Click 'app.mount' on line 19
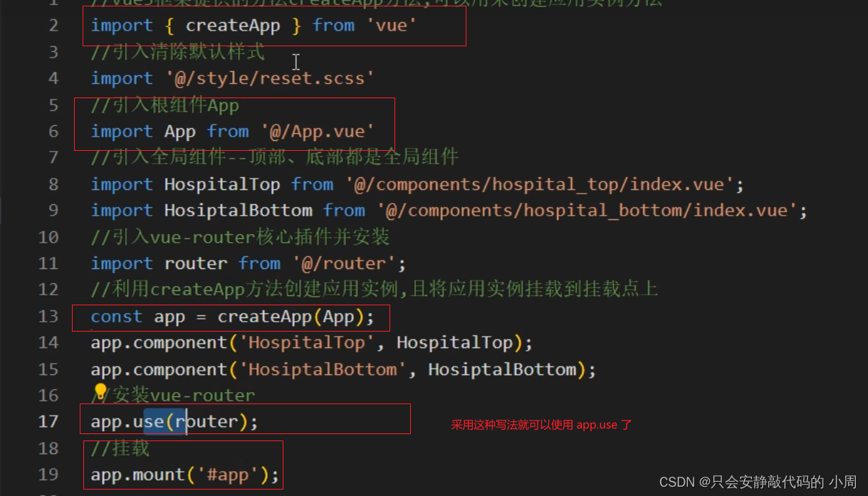The height and width of the screenshot is (496, 868). tap(138, 475)
